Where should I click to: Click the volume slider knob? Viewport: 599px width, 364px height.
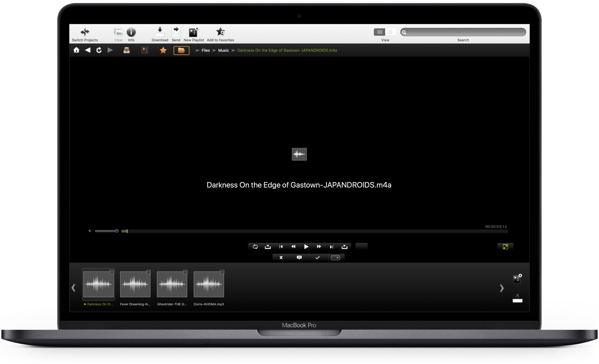pyautogui.click(x=117, y=231)
